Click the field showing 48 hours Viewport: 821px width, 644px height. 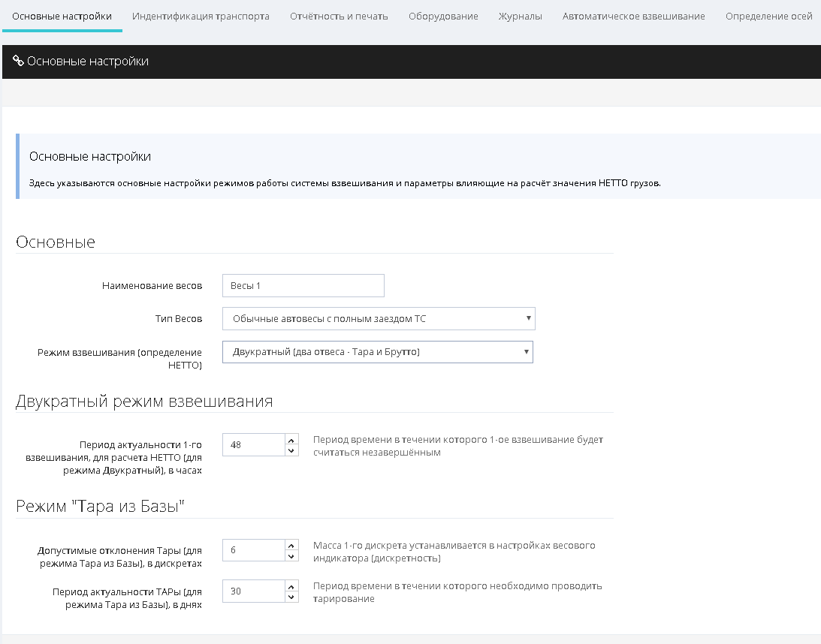click(x=253, y=445)
